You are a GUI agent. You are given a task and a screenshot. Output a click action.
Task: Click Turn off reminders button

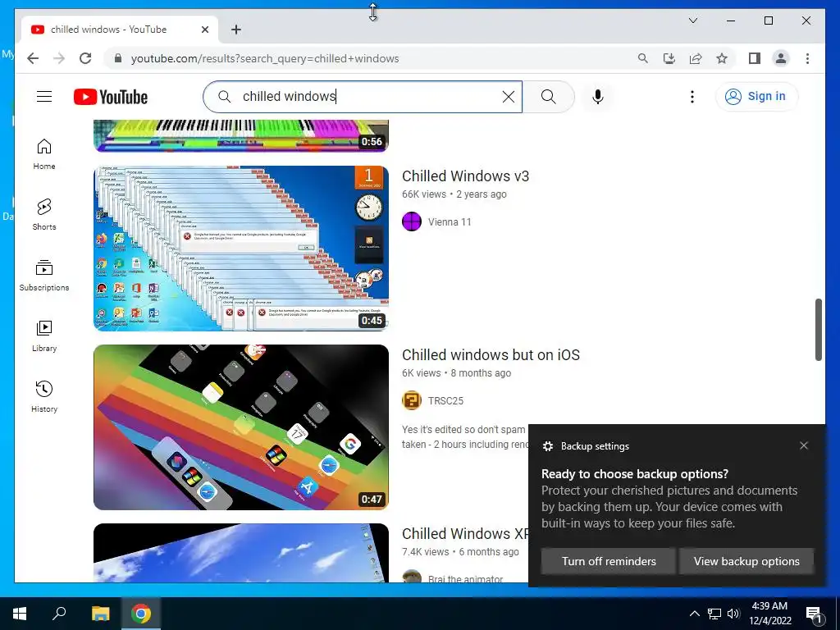(x=609, y=561)
